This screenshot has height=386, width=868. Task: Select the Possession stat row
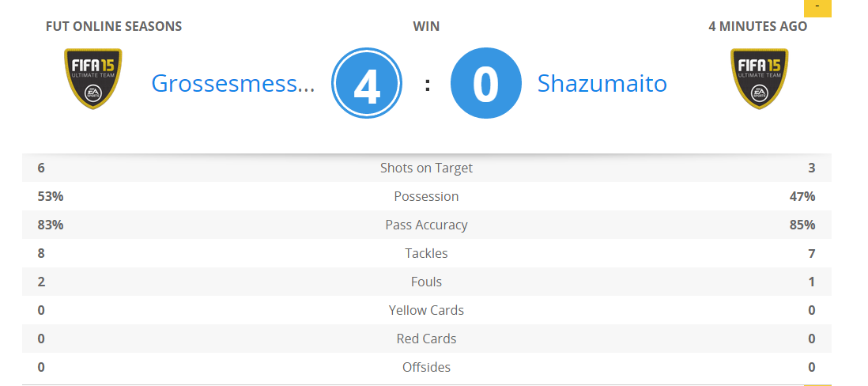[x=427, y=197]
